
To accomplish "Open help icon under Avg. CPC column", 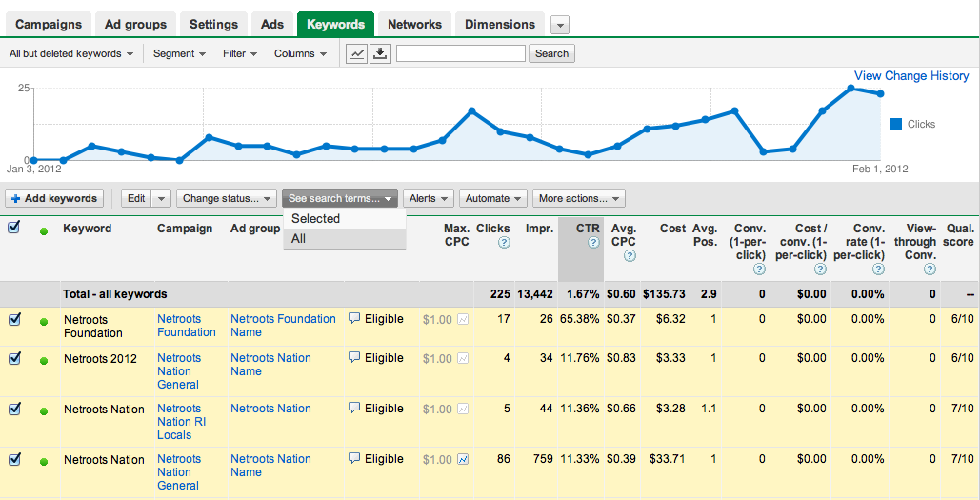I will pos(630,255).
